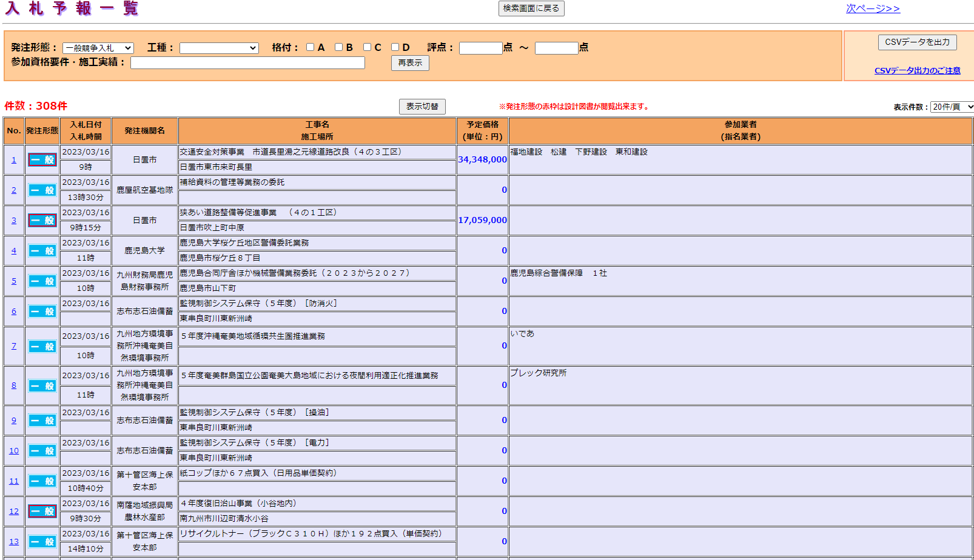Screen dimensions: 974x560
Task: Click the 一般 badge in row 8
Action: tap(42, 386)
